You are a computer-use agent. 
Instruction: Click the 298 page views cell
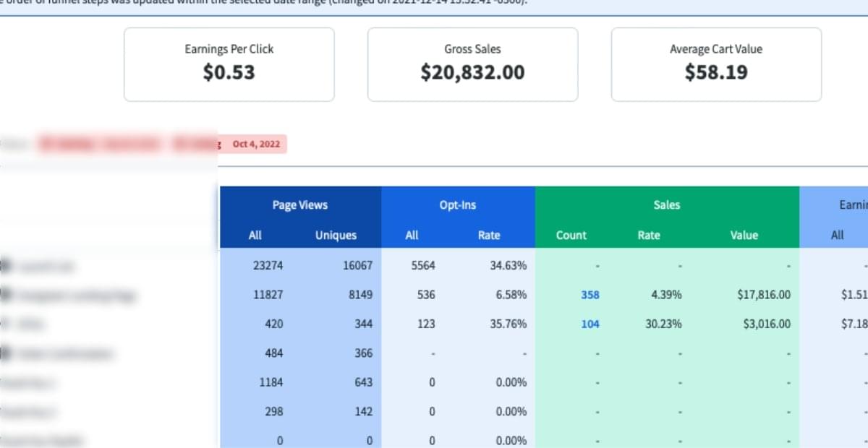pyautogui.click(x=273, y=411)
